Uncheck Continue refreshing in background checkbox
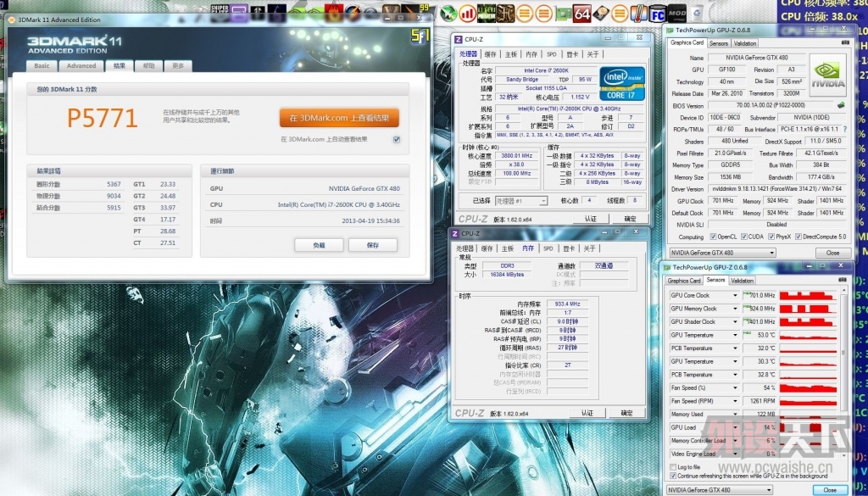868x496 pixels. [673, 476]
